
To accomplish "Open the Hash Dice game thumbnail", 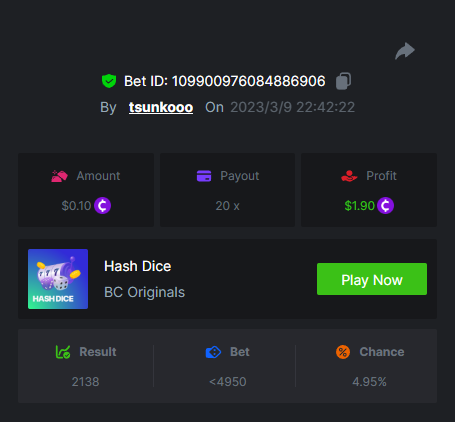I will pyautogui.click(x=58, y=279).
